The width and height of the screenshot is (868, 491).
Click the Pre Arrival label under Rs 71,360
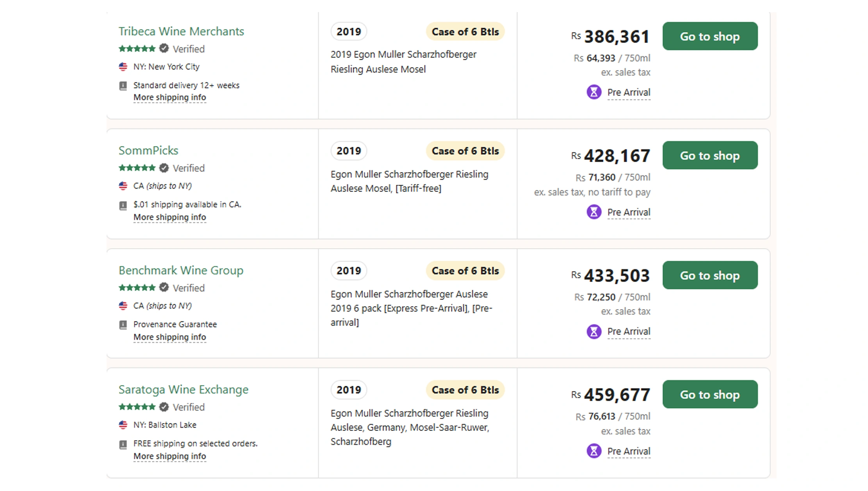(x=629, y=212)
